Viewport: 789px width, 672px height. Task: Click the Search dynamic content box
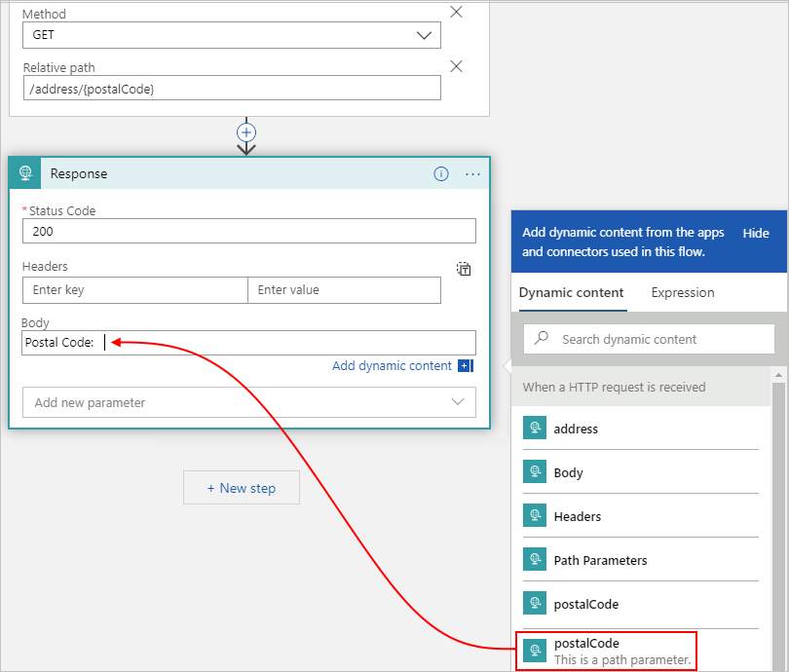[x=648, y=338]
